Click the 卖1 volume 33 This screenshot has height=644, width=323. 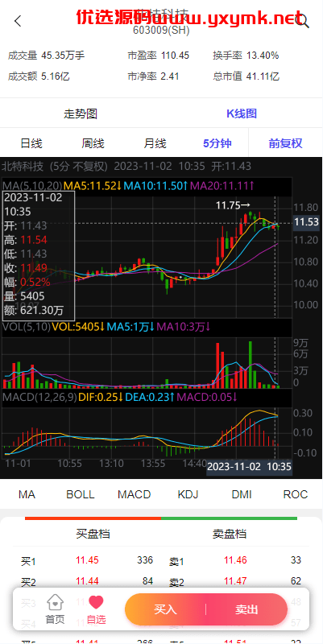pyautogui.click(x=296, y=560)
